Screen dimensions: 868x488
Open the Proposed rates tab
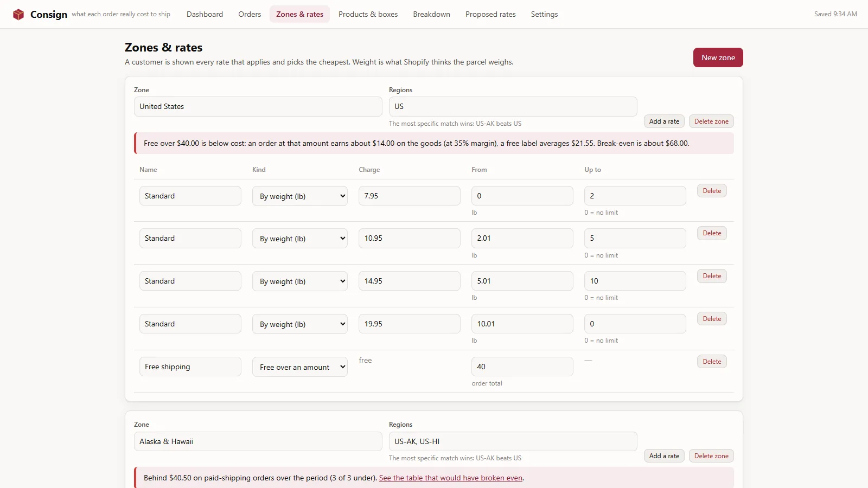[x=490, y=14]
